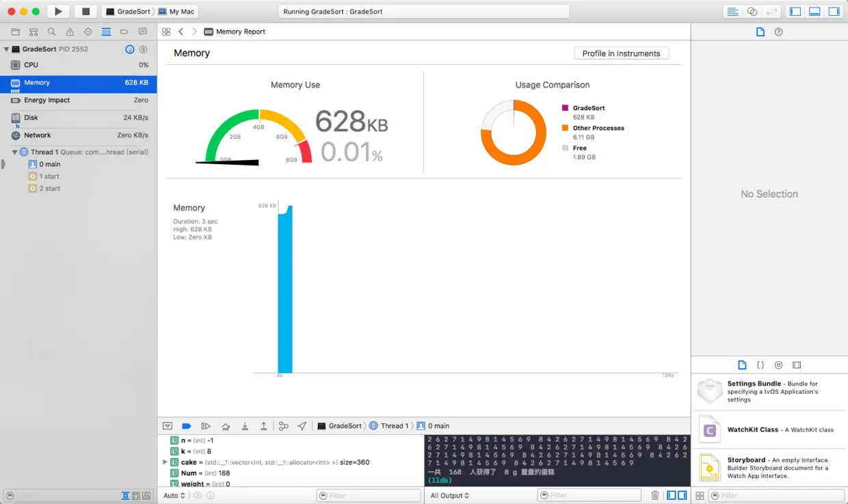The width and height of the screenshot is (848, 504).
Task: Clear console with the trash icon
Action: [x=655, y=495]
